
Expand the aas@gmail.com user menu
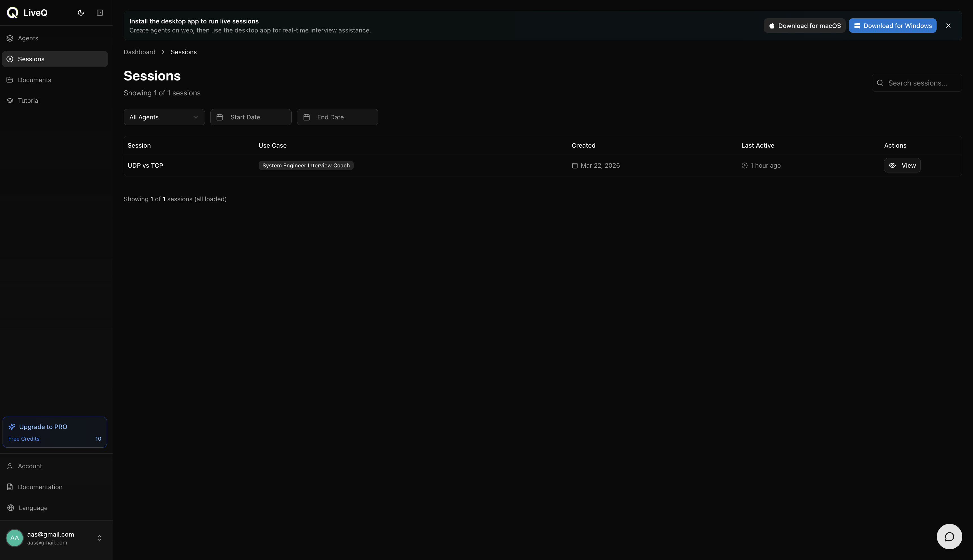(x=99, y=538)
